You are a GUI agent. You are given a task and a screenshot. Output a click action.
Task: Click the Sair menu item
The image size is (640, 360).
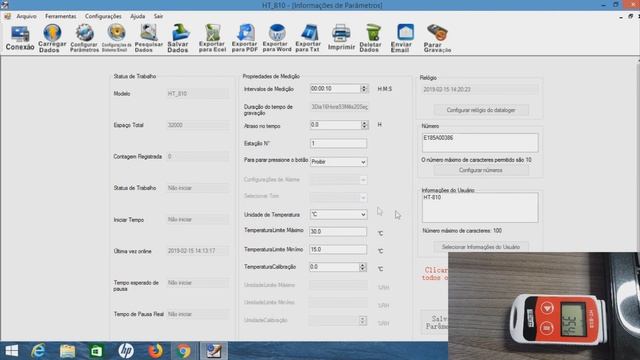158,16
